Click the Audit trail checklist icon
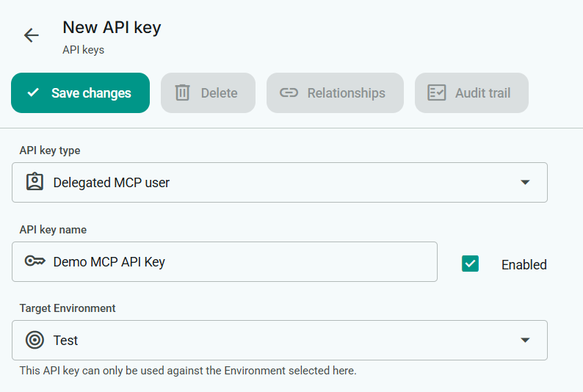Screen dimensions: 583x392 click(437, 93)
